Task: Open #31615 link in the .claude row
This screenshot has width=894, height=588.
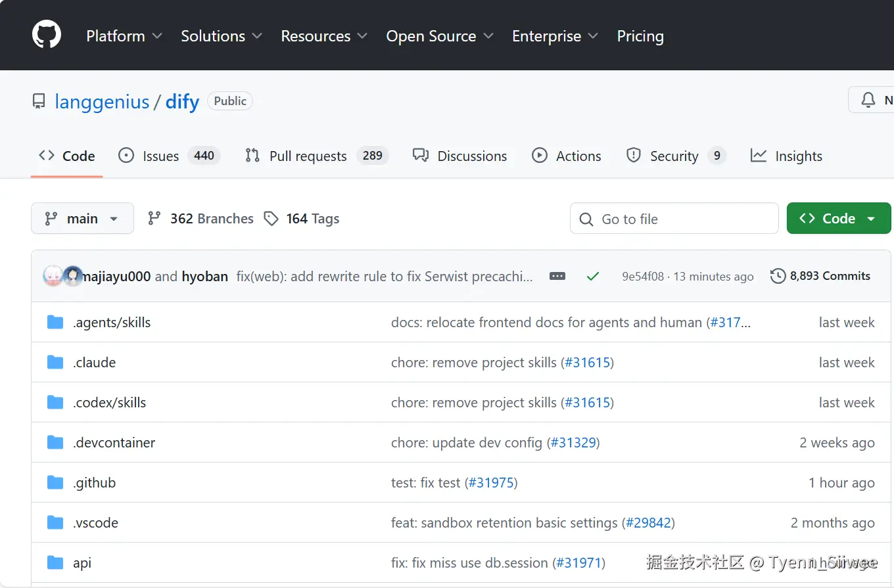Action: [x=588, y=362]
